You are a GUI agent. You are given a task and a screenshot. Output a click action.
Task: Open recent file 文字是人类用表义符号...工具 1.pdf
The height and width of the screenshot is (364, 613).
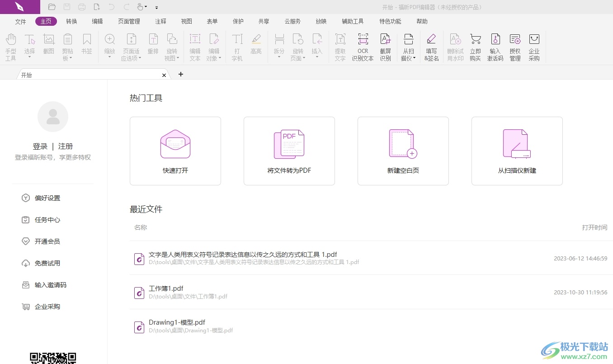[371, 258]
